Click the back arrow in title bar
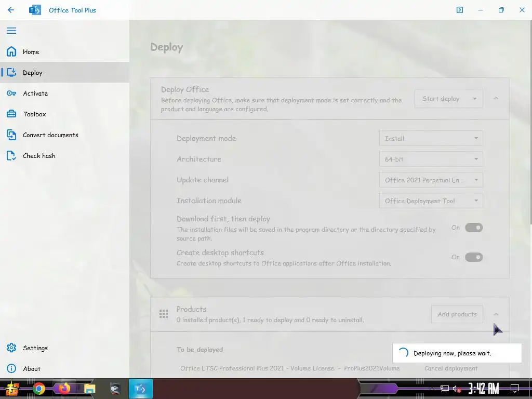Image resolution: width=532 pixels, height=399 pixels. click(x=11, y=10)
